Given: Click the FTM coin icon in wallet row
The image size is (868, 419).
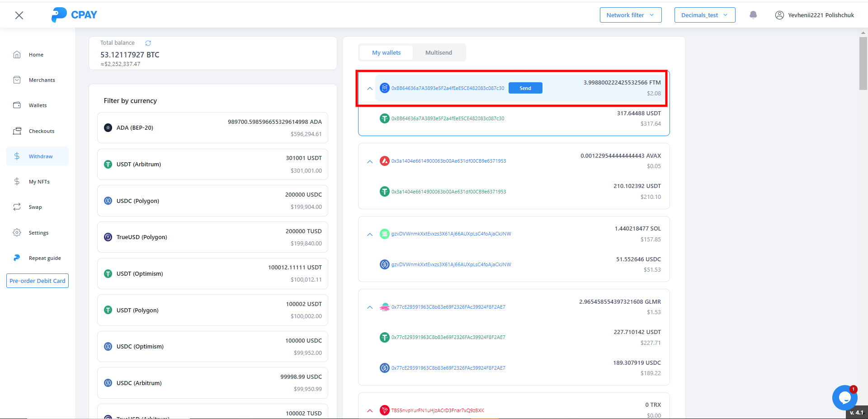Looking at the screenshot, I should click(384, 88).
